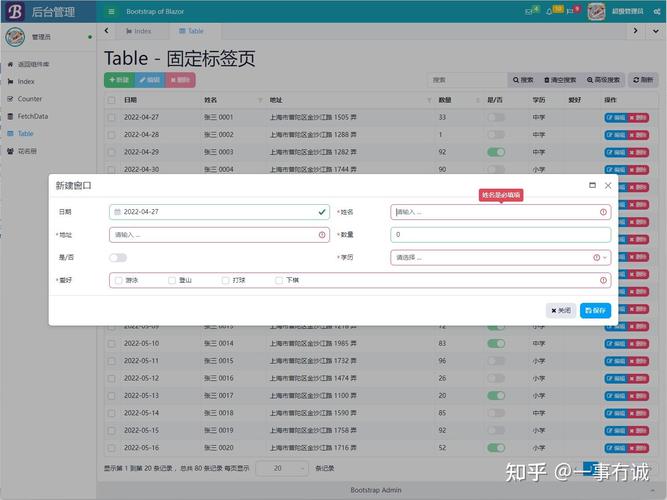The image size is (667, 500).
Task: Toggle the sidebar with hamburger icon
Action: 111,11
